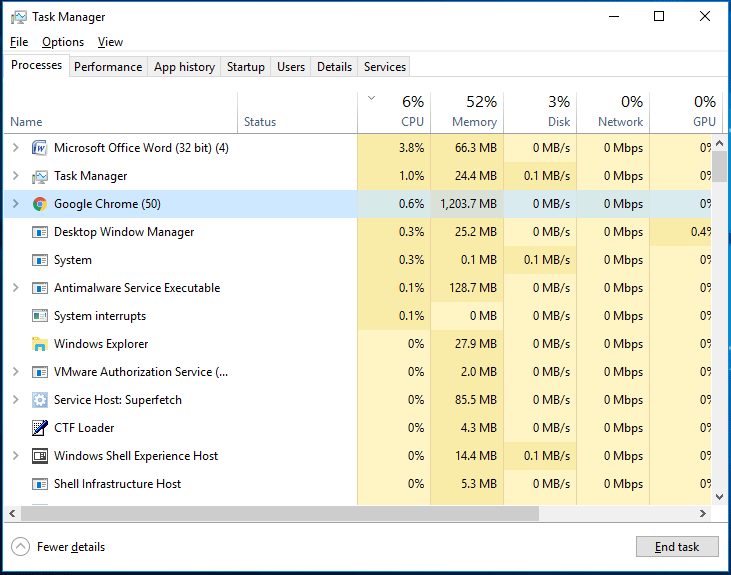Click the Antimalware Service Executable icon
Viewport: 731px width, 575px height.
point(40,288)
